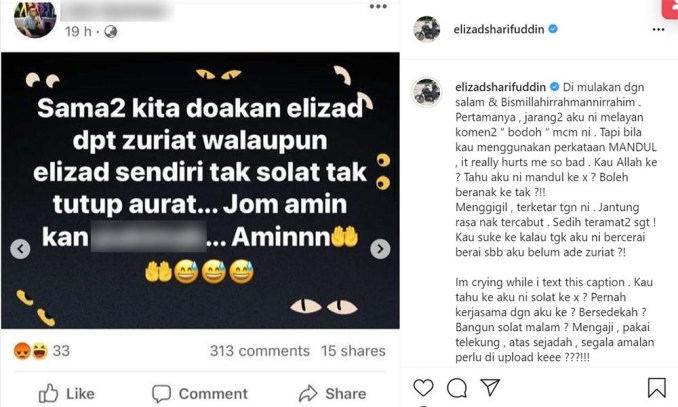
Task: Go to the previous photo with left arrow
Action: coord(20,249)
